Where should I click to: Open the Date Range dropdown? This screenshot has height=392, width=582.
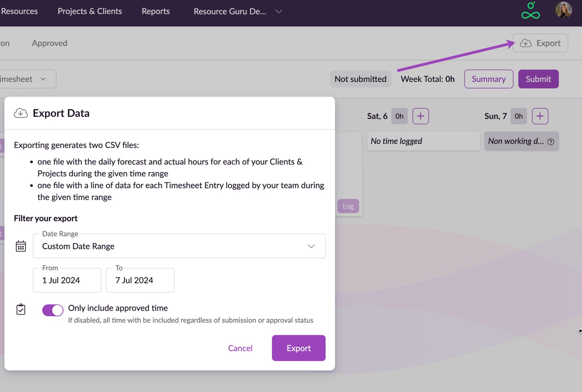pyautogui.click(x=179, y=246)
